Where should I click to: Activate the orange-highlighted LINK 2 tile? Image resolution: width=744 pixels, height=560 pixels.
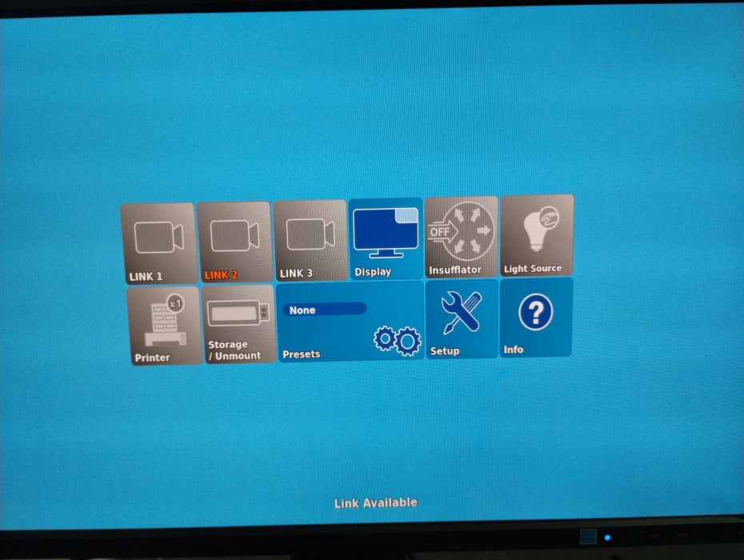(234, 242)
